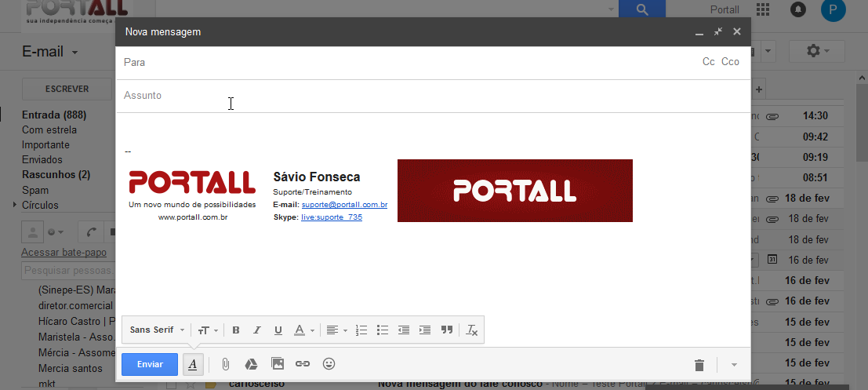Open the text color picker
The height and width of the screenshot is (390, 868).
click(303, 330)
